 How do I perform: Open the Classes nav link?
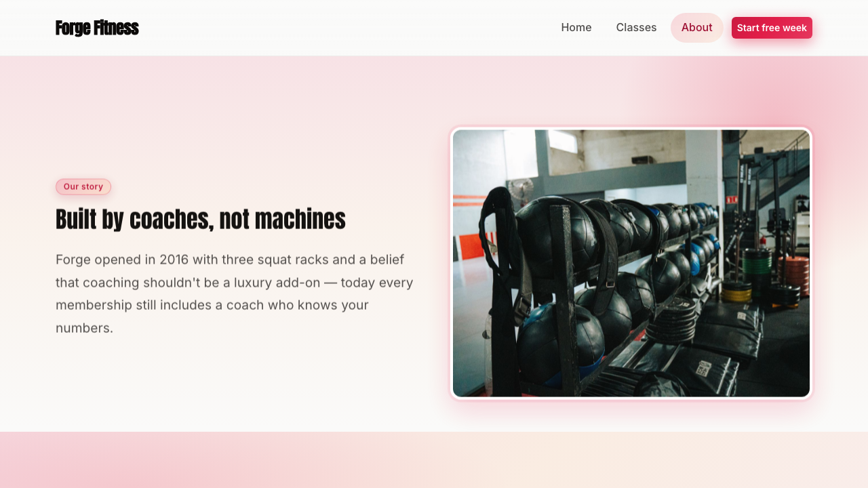click(x=636, y=28)
